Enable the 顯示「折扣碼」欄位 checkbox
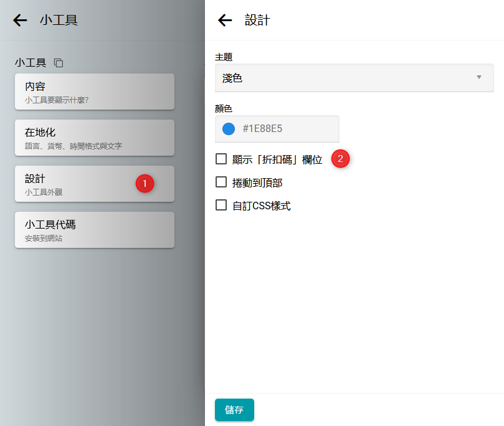504x426 pixels. coord(221,159)
